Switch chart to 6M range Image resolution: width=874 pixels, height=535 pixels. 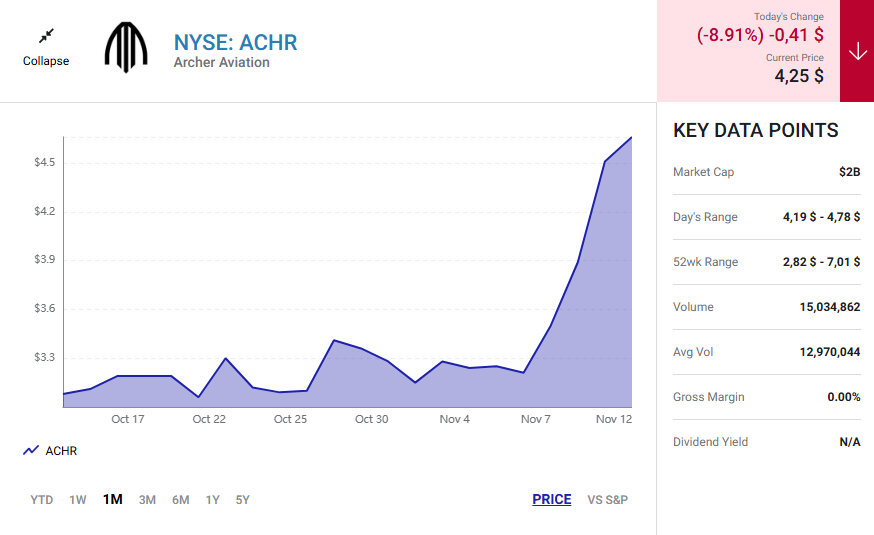[x=181, y=500]
